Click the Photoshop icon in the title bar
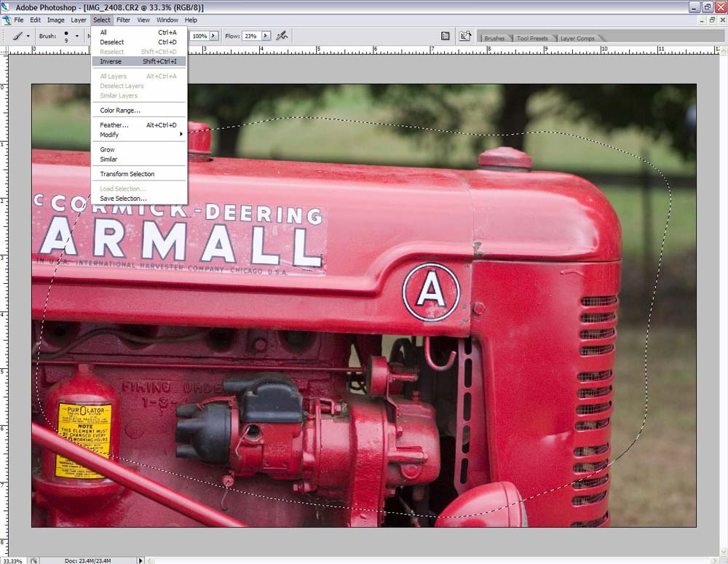Screen dimensions: 728x564 click(x=6, y=7)
